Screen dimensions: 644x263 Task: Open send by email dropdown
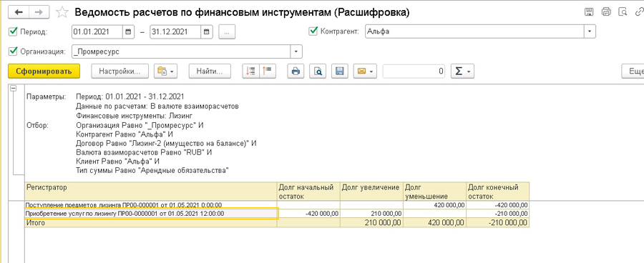[365, 71]
